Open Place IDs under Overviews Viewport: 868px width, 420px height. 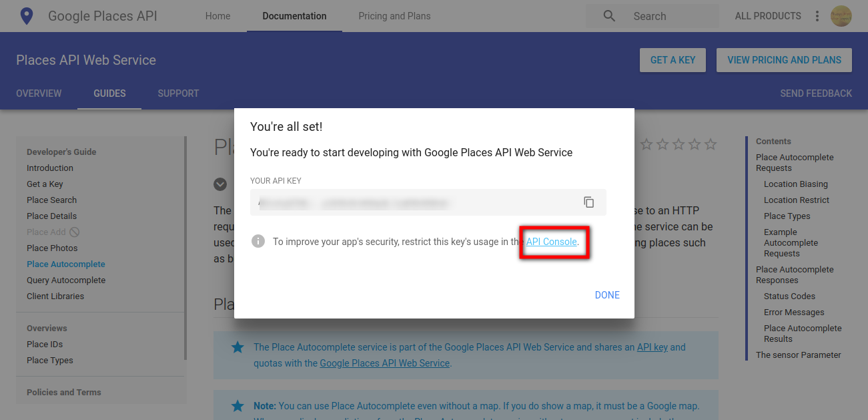coord(45,345)
